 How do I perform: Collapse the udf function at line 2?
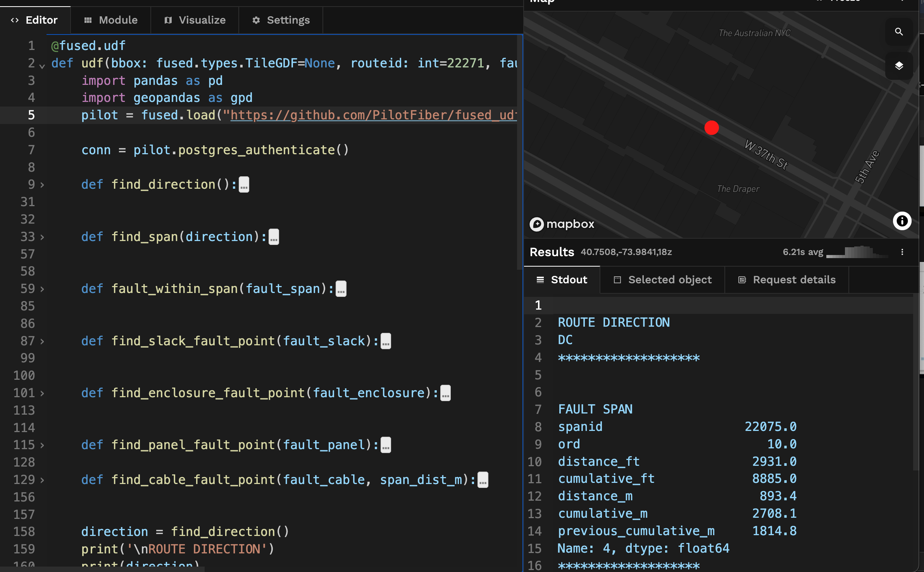pos(42,66)
